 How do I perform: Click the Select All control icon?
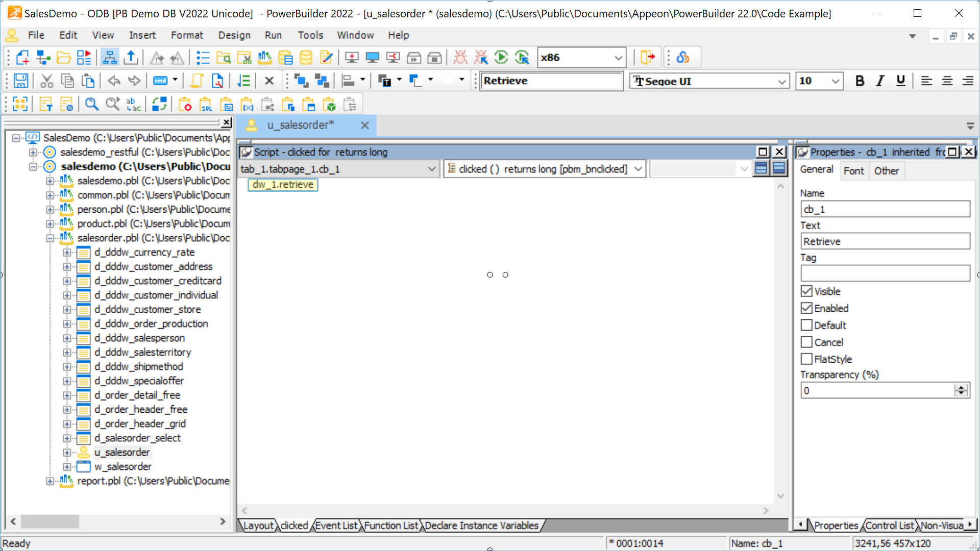20,105
